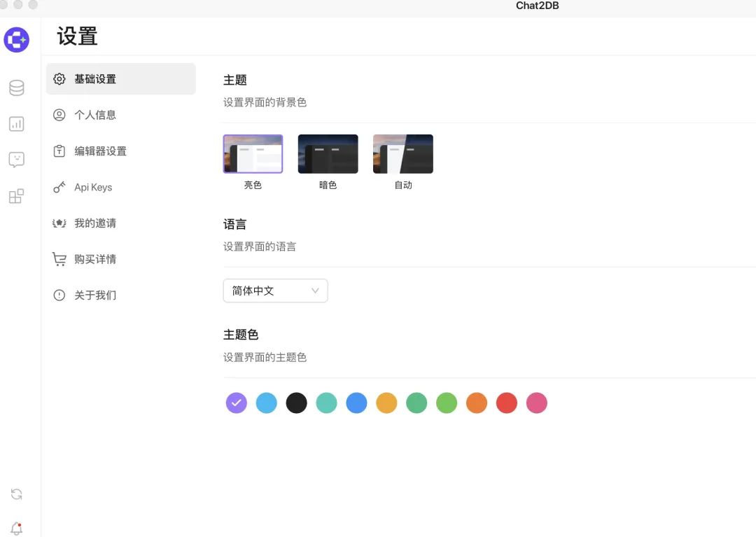Click the 暗色 theme label
The width and height of the screenshot is (756, 537).
(x=328, y=185)
